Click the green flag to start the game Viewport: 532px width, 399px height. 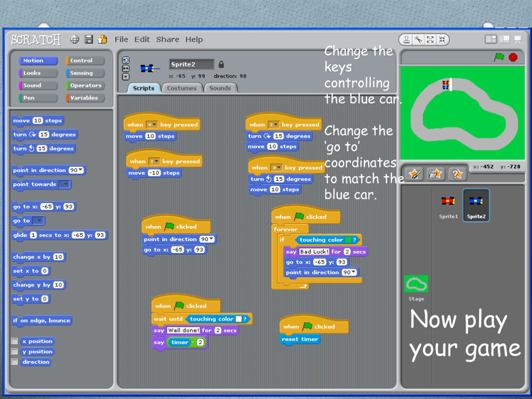pyautogui.click(x=499, y=57)
